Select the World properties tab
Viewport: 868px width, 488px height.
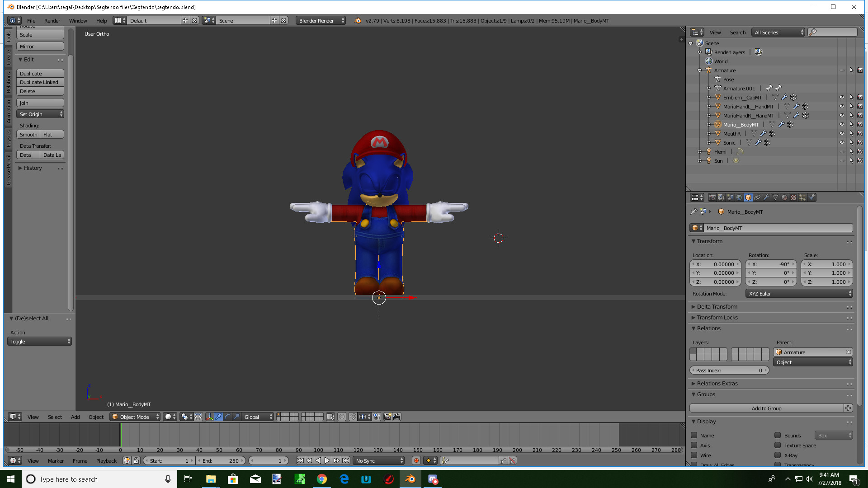[x=740, y=197]
